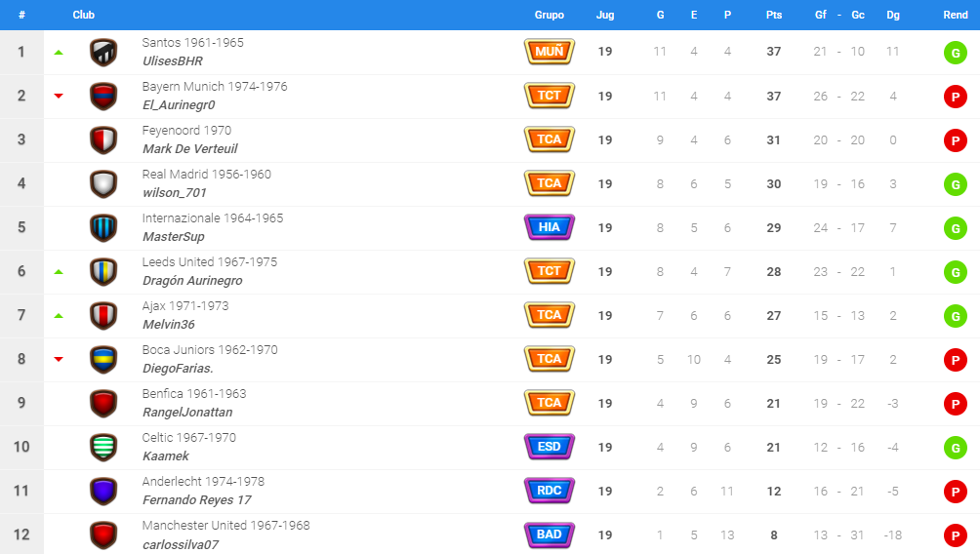Click the Boca Juniors shield icon
Viewport: 980px width, 554px height.
click(103, 360)
